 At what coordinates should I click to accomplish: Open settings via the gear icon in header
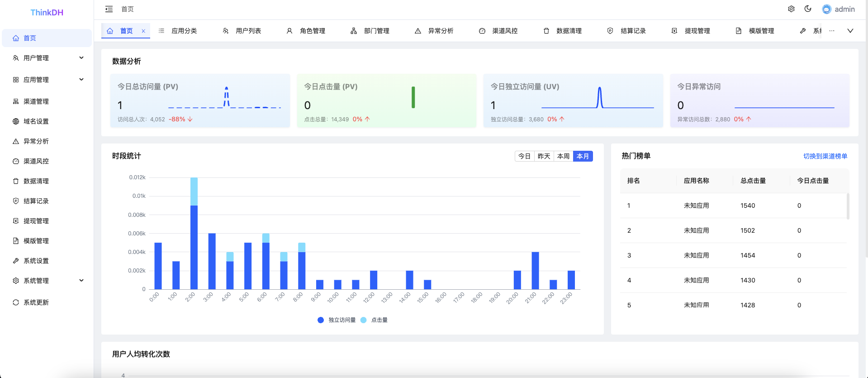point(791,9)
